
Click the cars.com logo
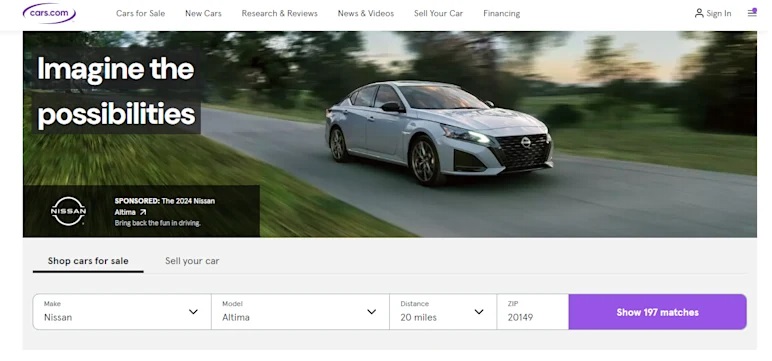coord(49,13)
